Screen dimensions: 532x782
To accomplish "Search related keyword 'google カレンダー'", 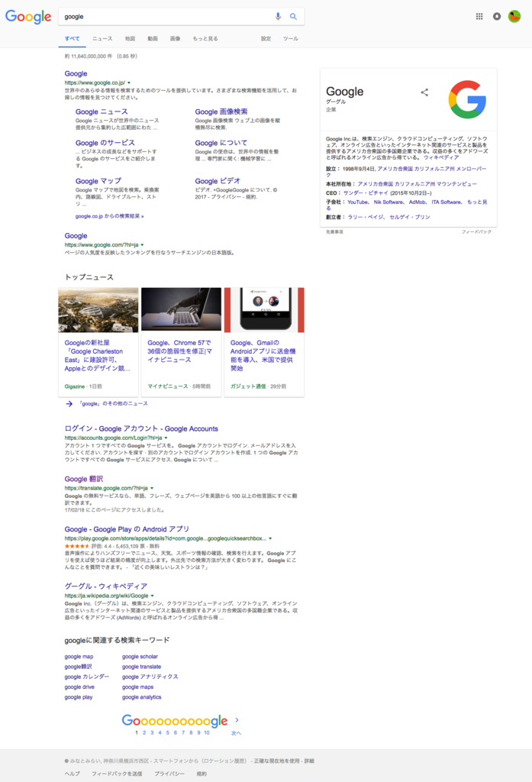I will coord(87,677).
